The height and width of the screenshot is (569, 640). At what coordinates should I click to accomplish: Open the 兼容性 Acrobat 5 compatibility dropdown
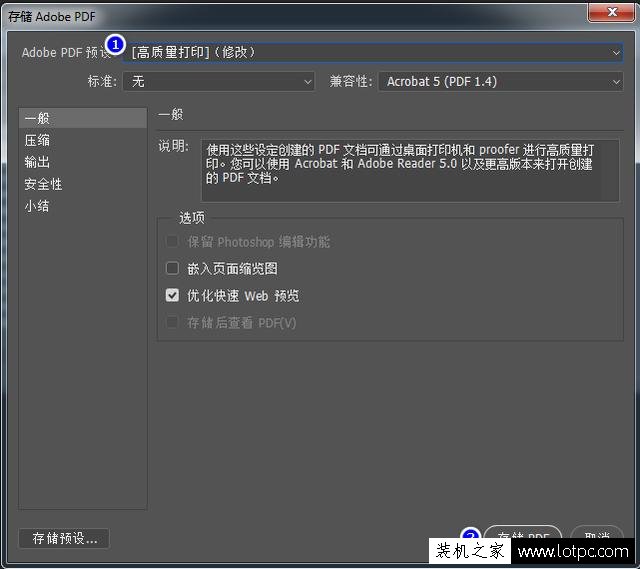(500, 82)
